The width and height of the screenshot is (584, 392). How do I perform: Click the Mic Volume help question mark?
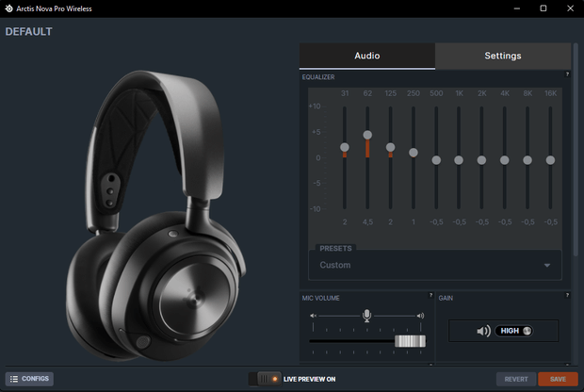430,295
